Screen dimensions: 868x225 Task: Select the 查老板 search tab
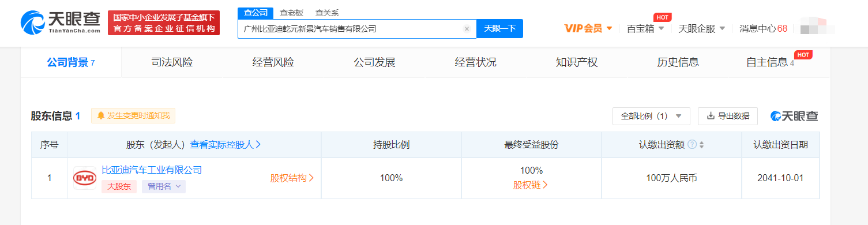click(x=291, y=13)
